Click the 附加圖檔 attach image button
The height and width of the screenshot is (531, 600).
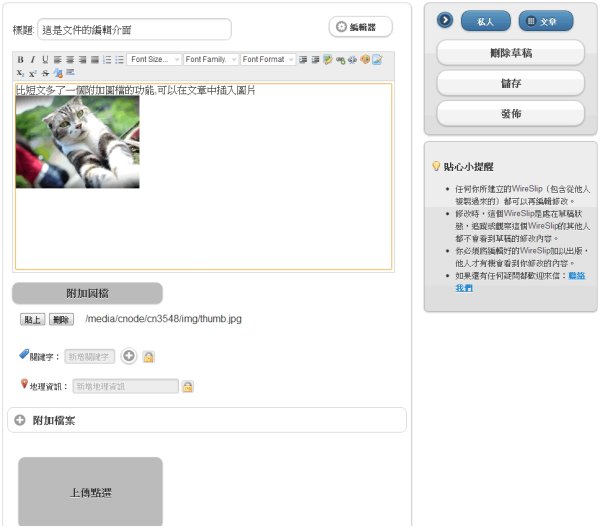tap(87, 293)
